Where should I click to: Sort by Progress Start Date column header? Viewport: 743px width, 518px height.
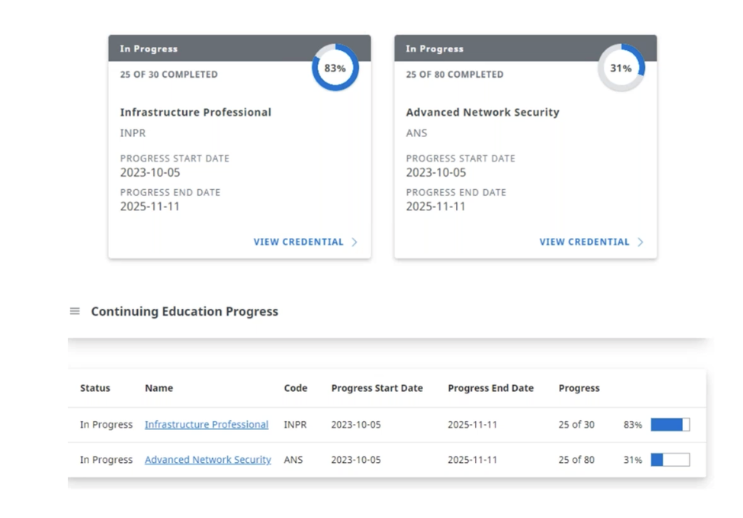click(376, 388)
